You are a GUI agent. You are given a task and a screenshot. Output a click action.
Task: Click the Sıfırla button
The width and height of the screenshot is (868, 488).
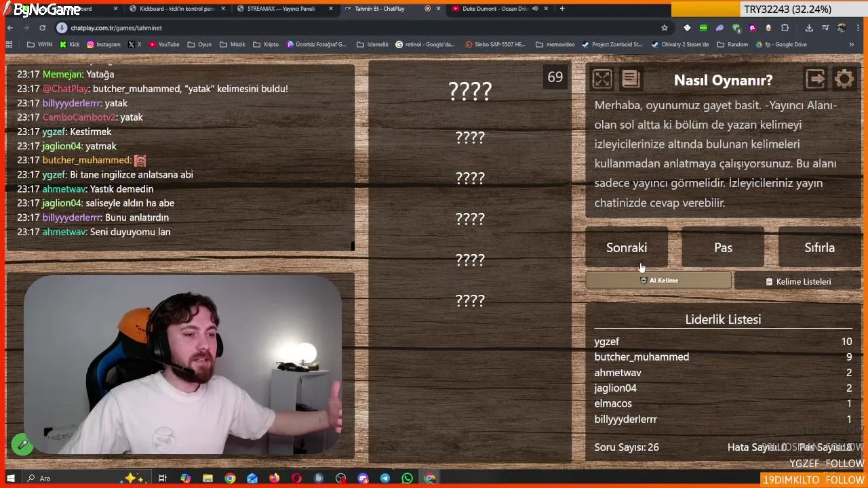coord(819,247)
